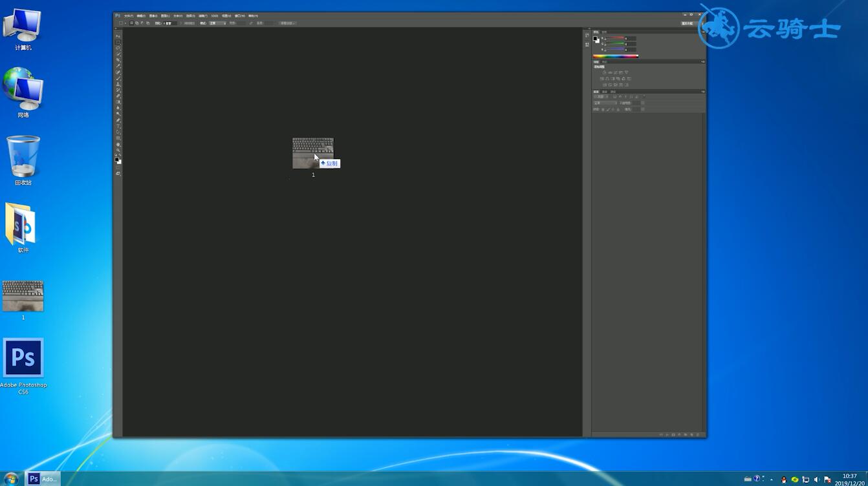Select the Adobe Photoshop CS6 desktop shortcut

tap(23, 366)
